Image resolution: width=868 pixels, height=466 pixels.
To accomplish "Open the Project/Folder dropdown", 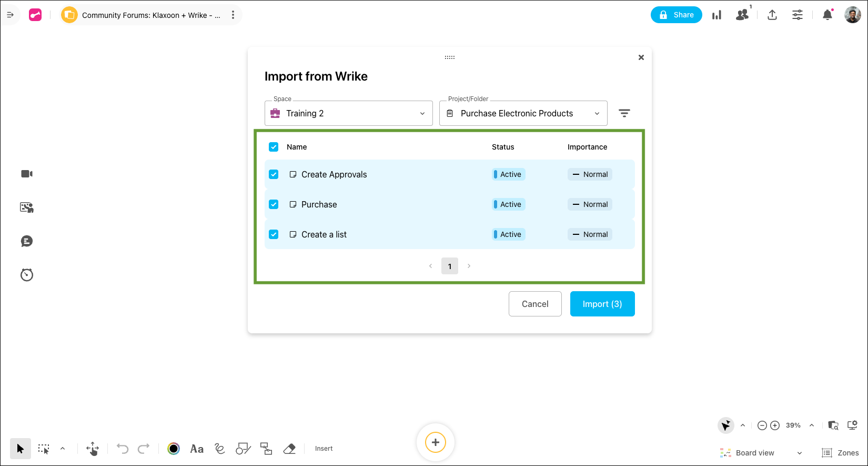I will coord(523,113).
